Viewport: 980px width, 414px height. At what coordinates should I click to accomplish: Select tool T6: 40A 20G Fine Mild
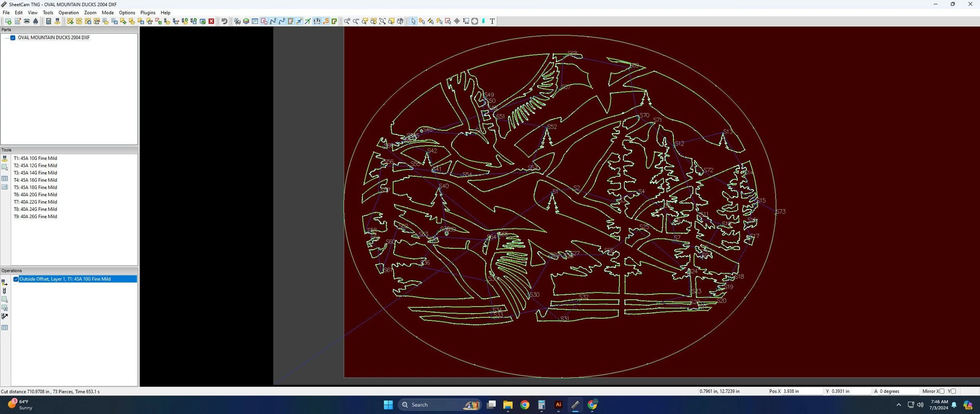[x=35, y=195]
